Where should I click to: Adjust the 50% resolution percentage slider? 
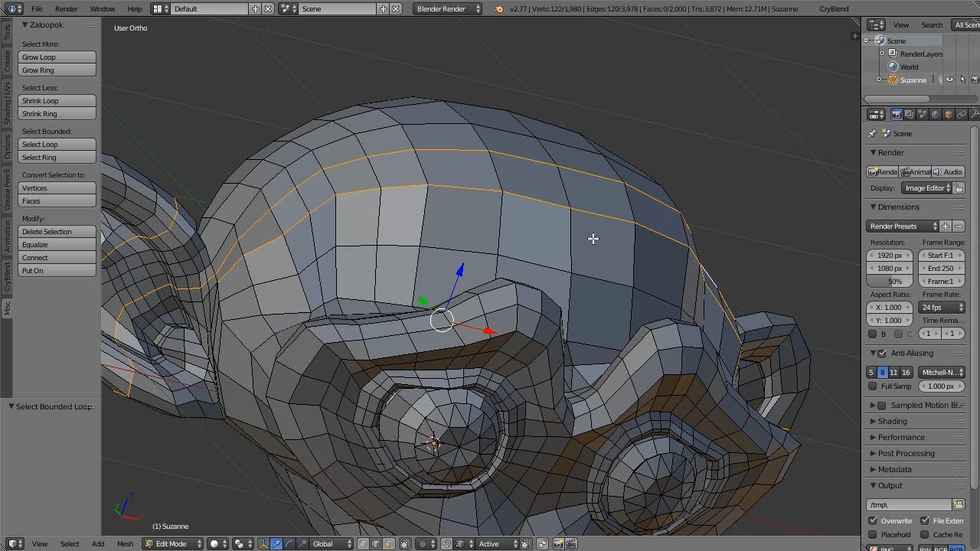click(890, 282)
